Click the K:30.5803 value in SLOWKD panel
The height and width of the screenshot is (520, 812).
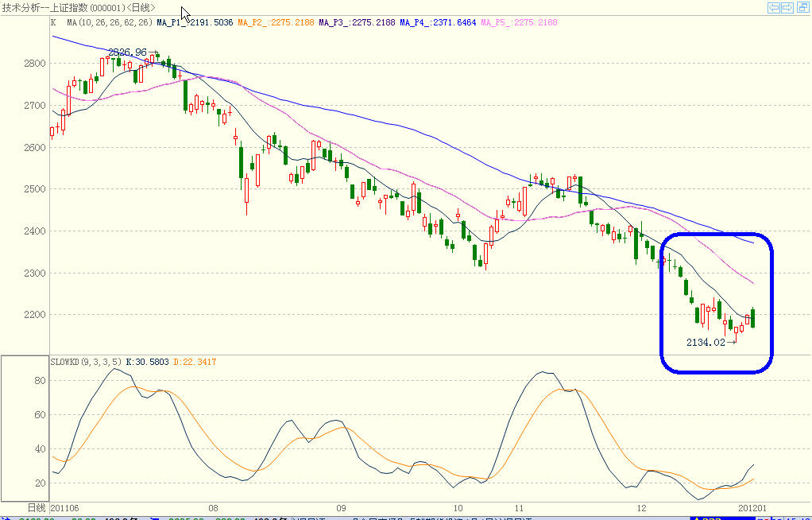[x=148, y=362]
